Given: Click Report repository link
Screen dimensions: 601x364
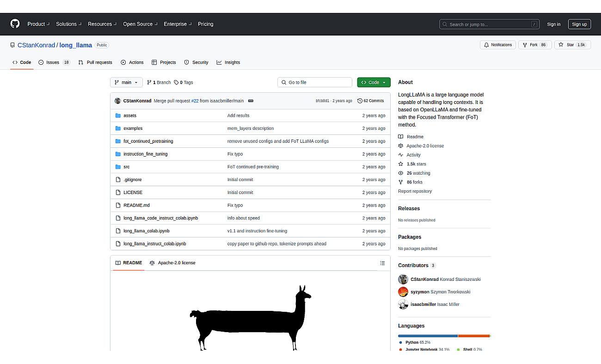Looking at the screenshot, I should [415, 191].
